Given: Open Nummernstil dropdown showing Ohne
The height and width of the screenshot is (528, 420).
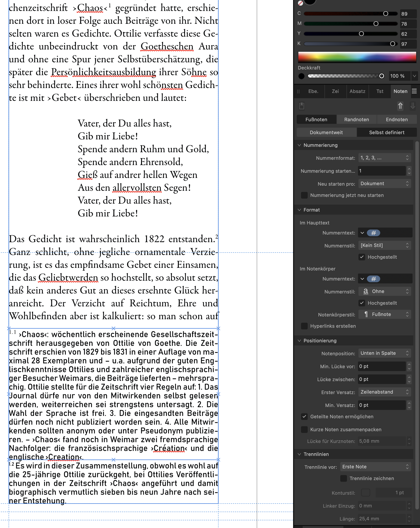Looking at the screenshot, I should tap(385, 291).
